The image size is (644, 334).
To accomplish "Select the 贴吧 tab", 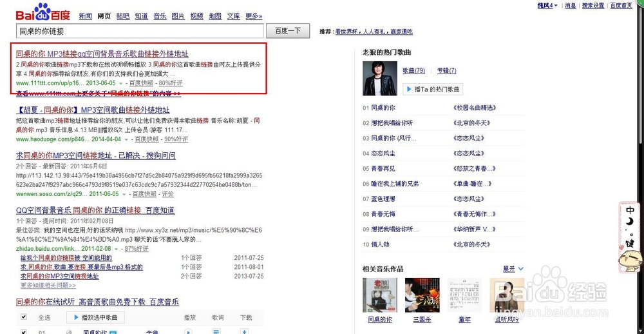I will pos(123,16).
